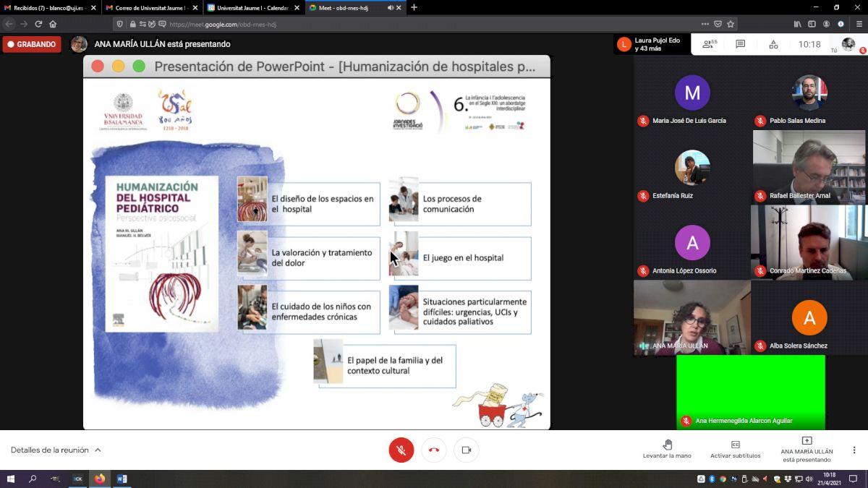
Task: Expand Detalles de la reunión
Action: 56,450
